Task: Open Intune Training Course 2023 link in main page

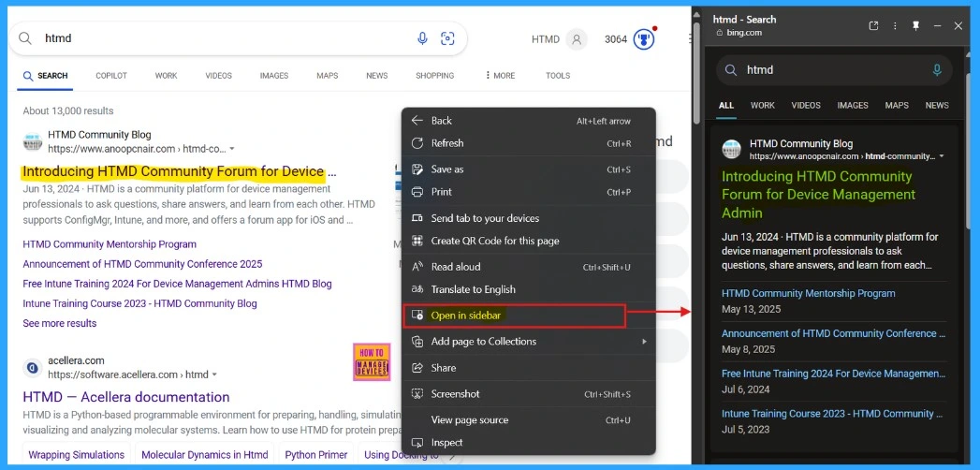Action: point(139,303)
